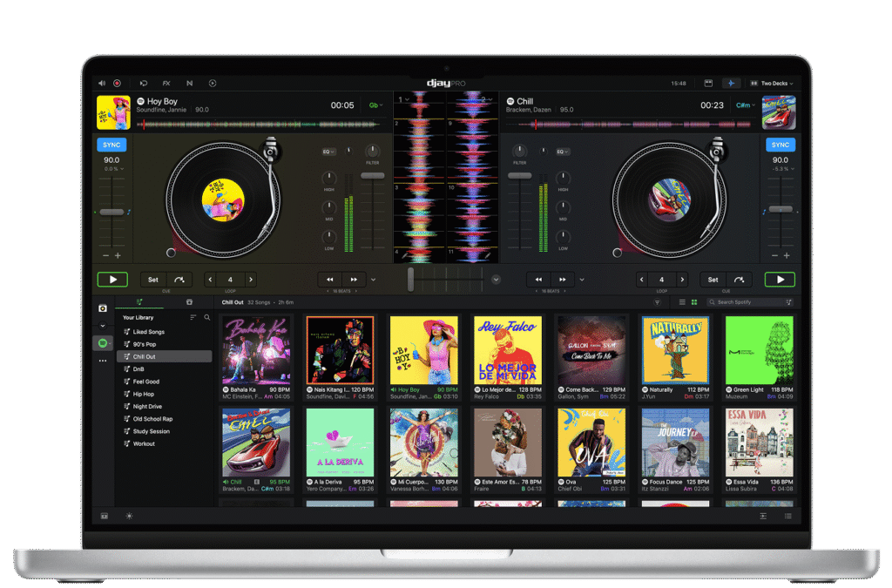This screenshot has width=892, height=588.
Task: Select the Spotify source in sidebar
Action: click(x=103, y=343)
